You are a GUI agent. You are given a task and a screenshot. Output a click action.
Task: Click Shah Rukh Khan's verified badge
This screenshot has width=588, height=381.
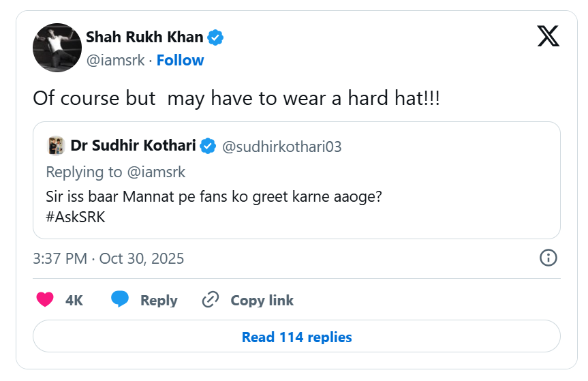point(216,37)
